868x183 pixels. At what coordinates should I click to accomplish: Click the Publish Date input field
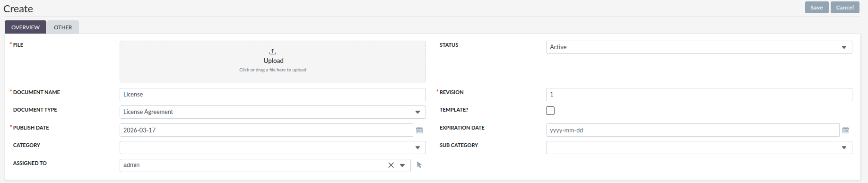pyautogui.click(x=266, y=130)
